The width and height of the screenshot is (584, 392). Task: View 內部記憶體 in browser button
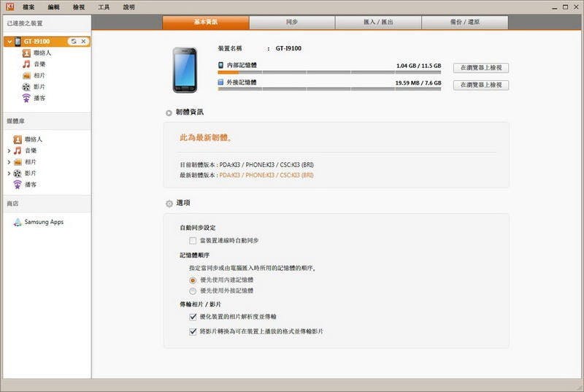(481, 68)
